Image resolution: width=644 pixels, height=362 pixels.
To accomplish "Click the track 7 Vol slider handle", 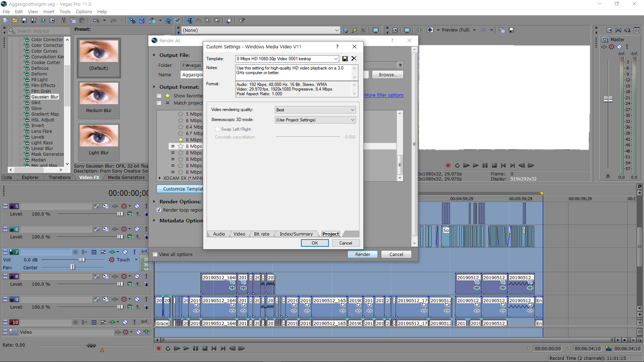I will point(82,260).
